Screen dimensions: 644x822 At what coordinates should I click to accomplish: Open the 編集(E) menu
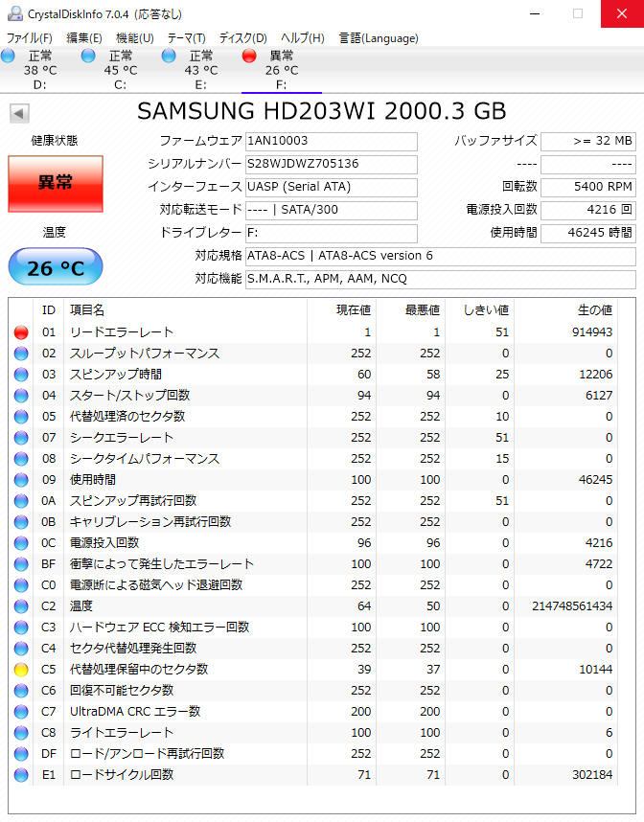(84, 38)
